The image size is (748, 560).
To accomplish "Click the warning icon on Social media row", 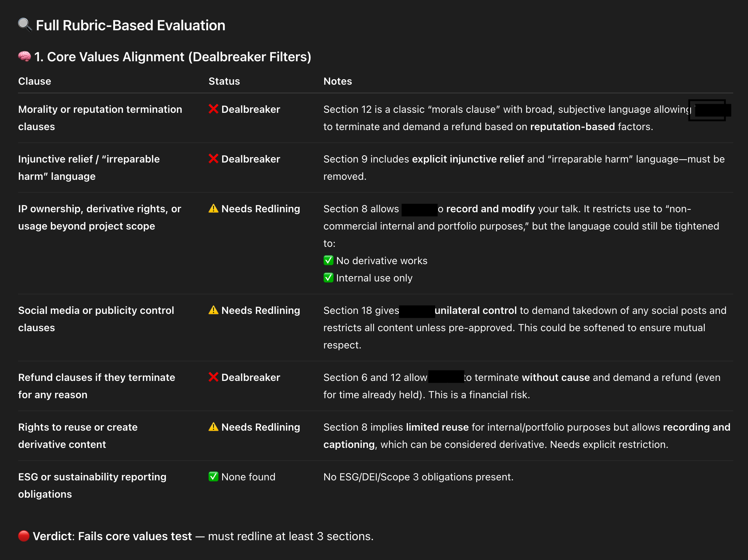I will pyautogui.click(x=213, y=310).
